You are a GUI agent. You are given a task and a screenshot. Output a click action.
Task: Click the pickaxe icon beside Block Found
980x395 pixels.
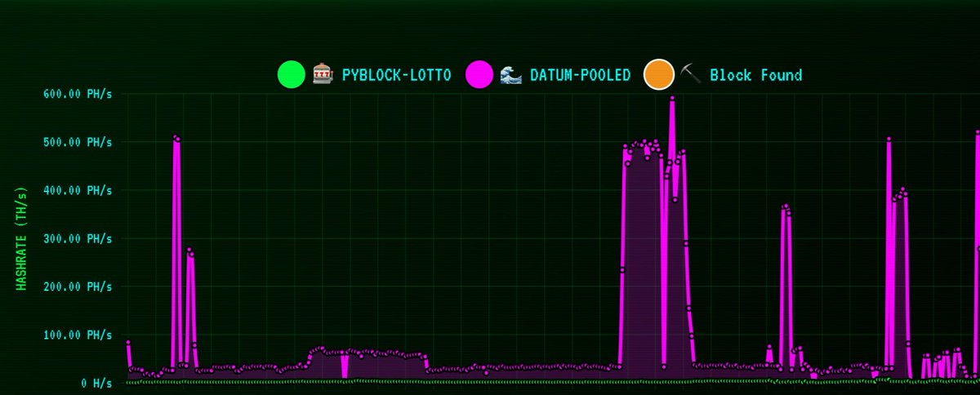(x=690, y=75)
